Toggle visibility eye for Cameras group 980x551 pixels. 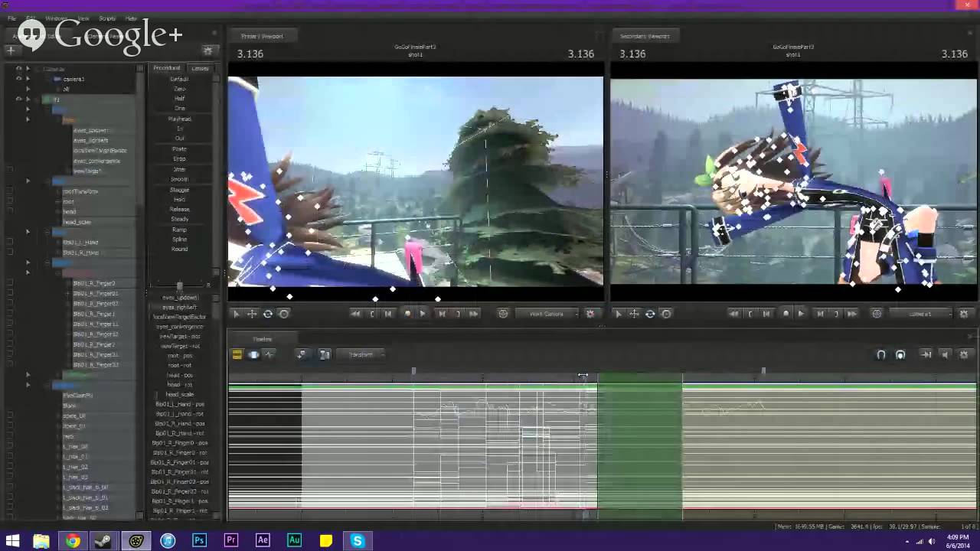click(18, 69)
